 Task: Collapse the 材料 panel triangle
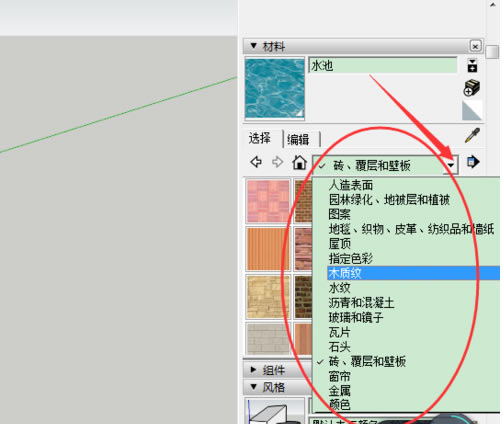(x=254, y=46)
